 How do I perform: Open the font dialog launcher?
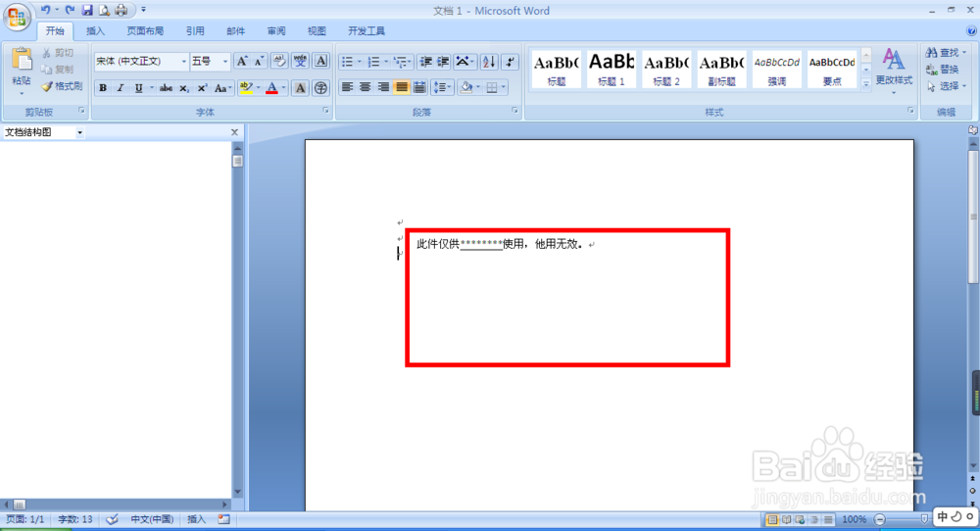(x=325, y=111)
